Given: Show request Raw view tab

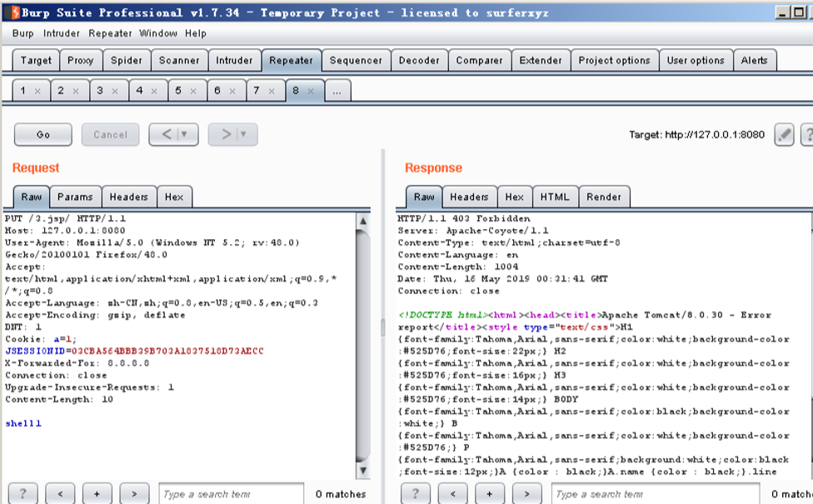Looking at the screenshot, I should click(31, 197).
